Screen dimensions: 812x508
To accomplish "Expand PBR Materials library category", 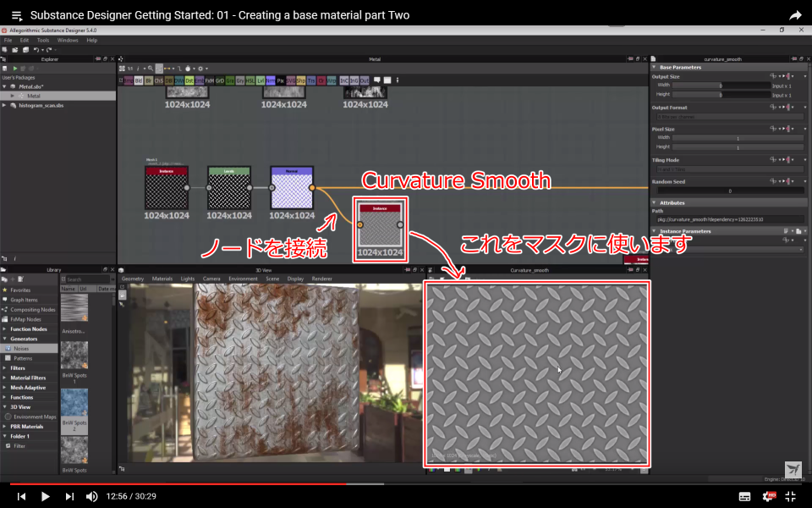I will point(5,427).
